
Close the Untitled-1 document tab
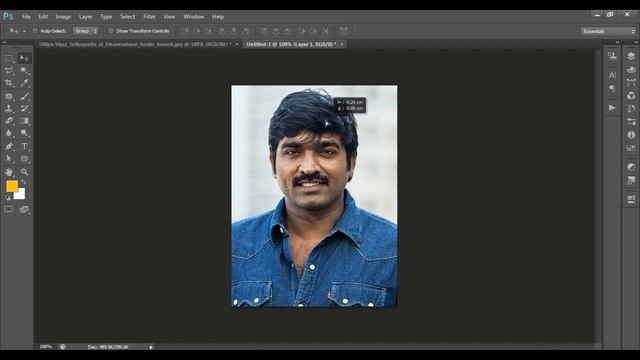(342, 44)
